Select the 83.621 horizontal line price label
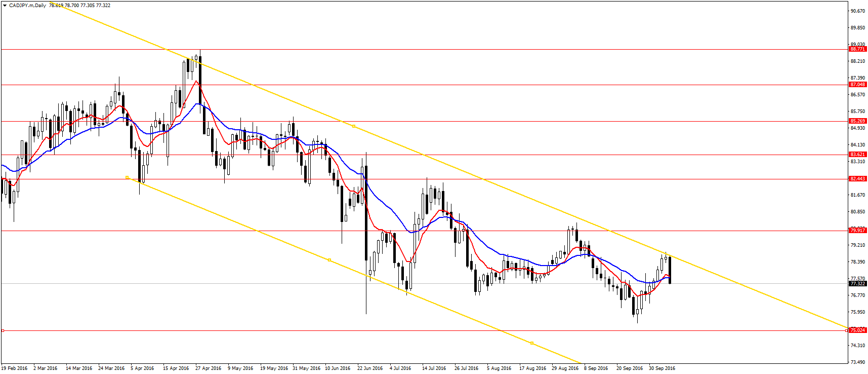The width and height of the screenshot is (868, 374). [858, 155]
